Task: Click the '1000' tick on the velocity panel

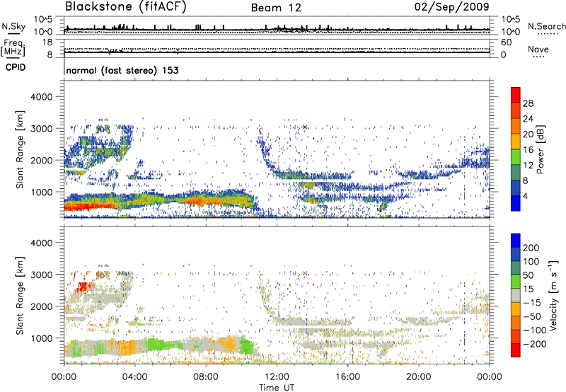Action: coord(41,338)
